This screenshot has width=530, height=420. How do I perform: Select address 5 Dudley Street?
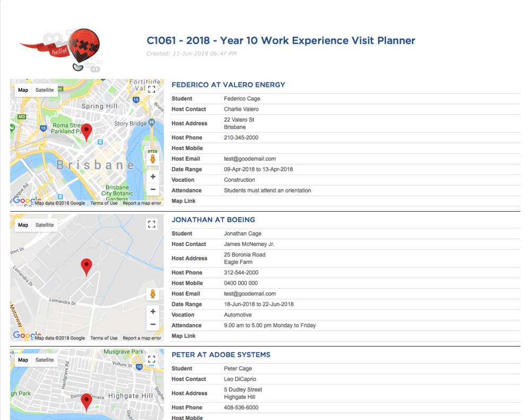coord(243,390)
